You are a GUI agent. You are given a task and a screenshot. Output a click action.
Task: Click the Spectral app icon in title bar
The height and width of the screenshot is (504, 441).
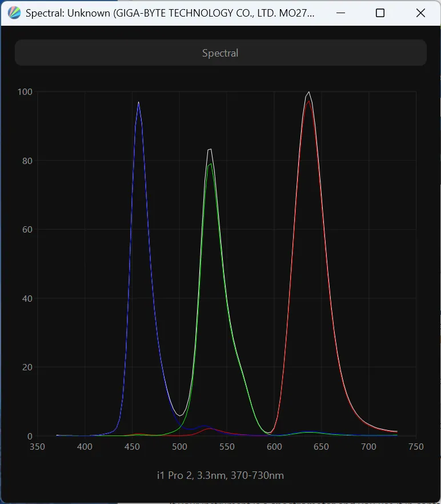pos(15,13)
